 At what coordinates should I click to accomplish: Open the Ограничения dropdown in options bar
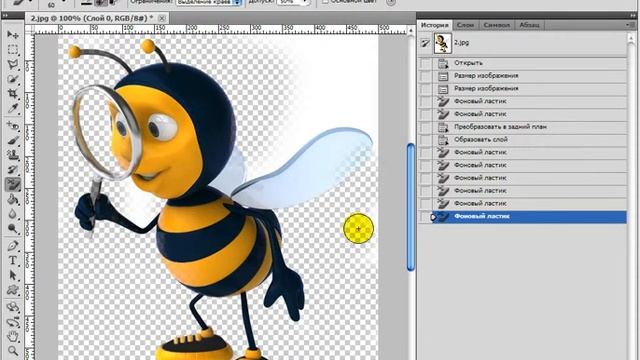click(x=209, y=2)
